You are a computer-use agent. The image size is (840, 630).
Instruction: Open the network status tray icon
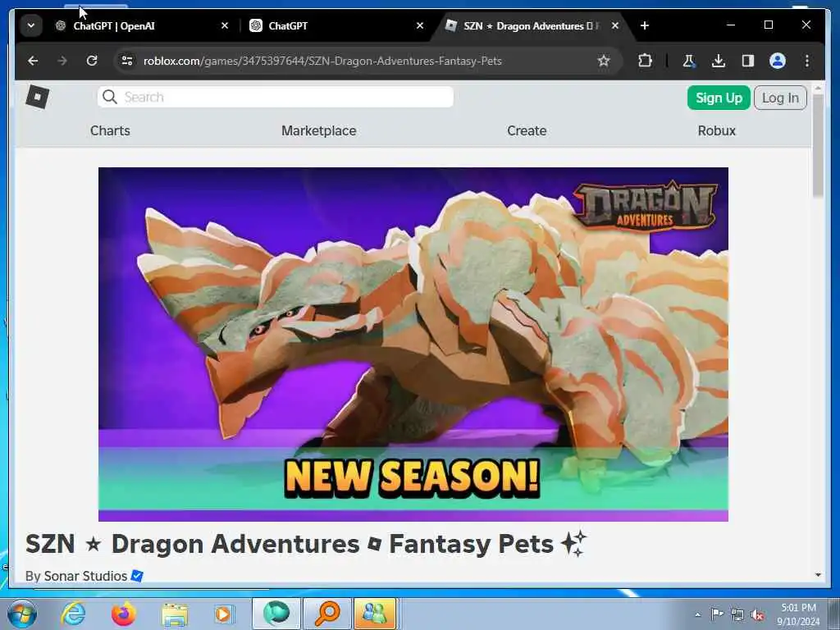coord(737,614)
